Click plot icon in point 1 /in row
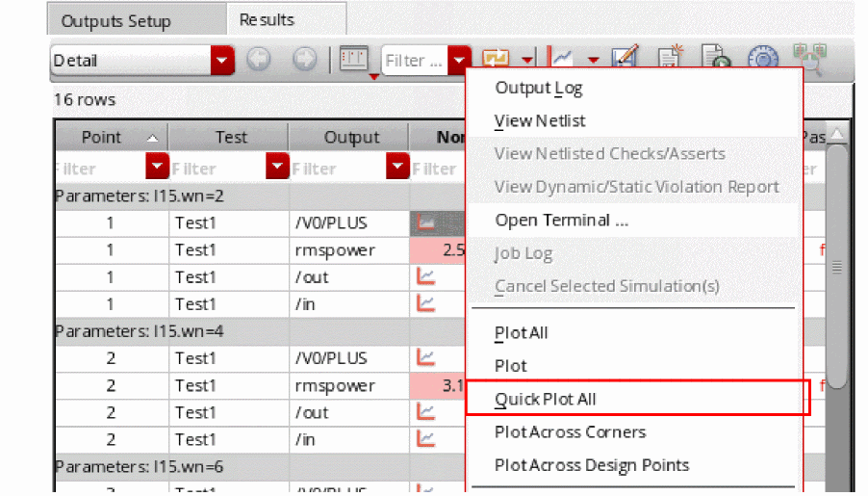Viewport: 868px width, 496px height. 425,303
